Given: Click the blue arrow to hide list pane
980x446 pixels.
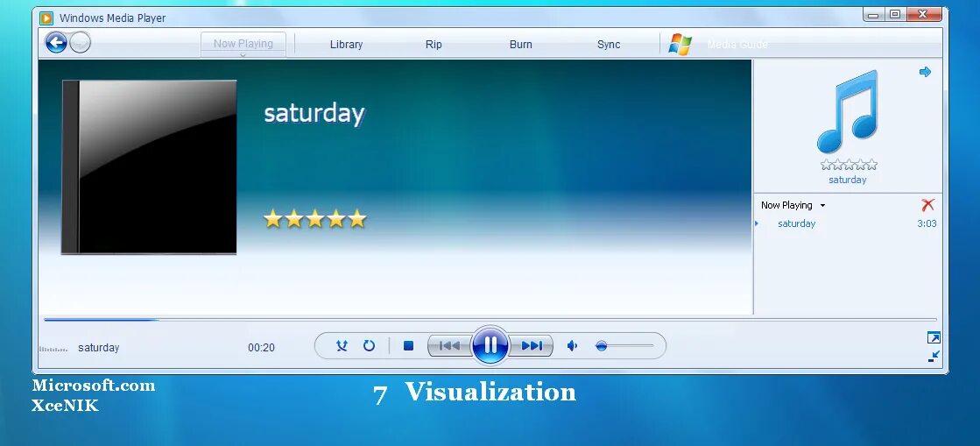Looking at the screenshot, I should [x=925, y=72].
